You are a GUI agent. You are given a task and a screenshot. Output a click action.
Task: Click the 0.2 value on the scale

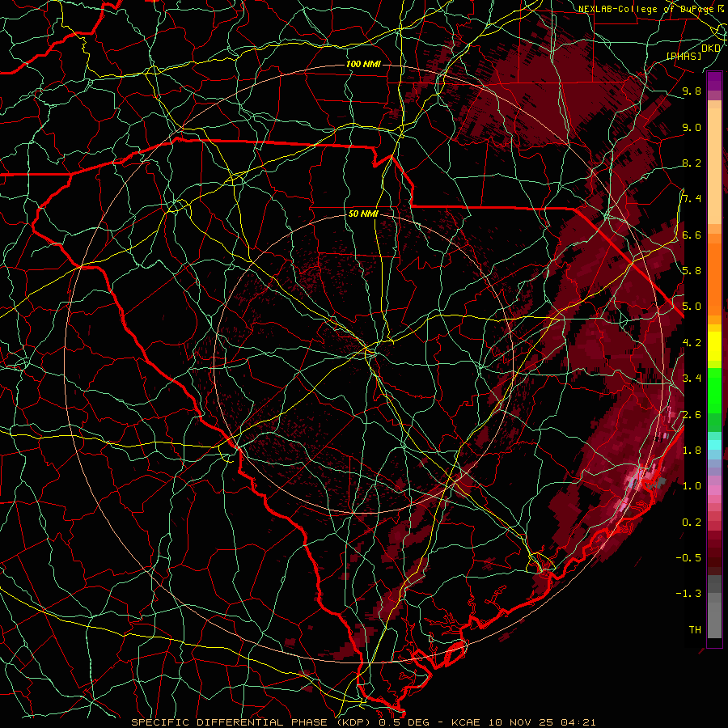(692, 523)
